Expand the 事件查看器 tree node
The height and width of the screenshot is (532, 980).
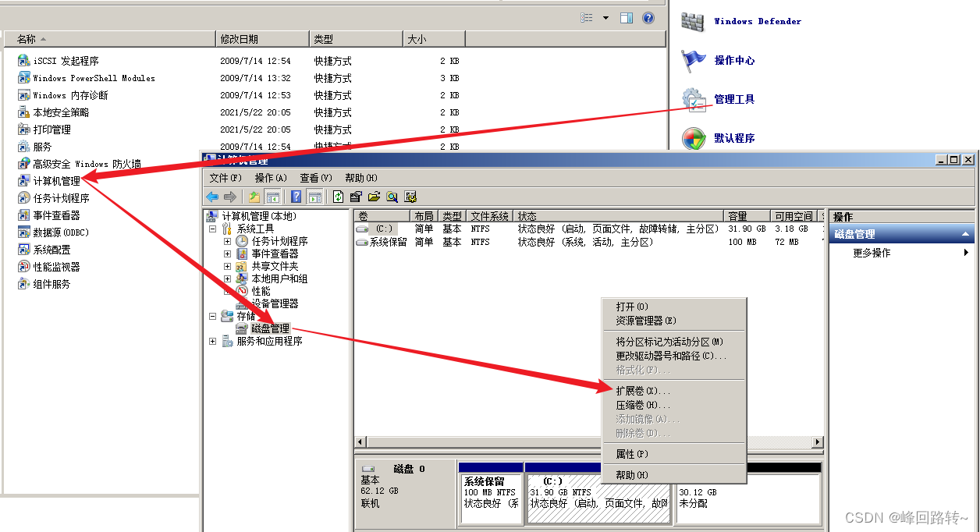[227, 254]
